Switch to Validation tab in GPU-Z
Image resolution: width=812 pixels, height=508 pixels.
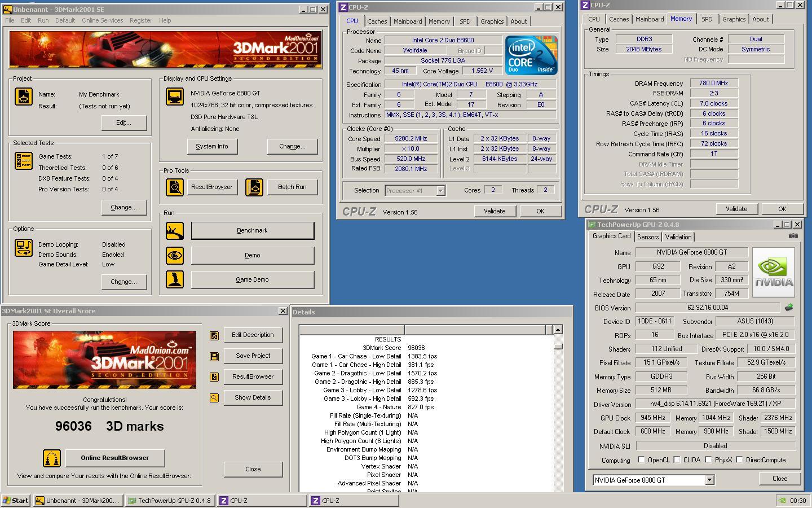point(678,237)
